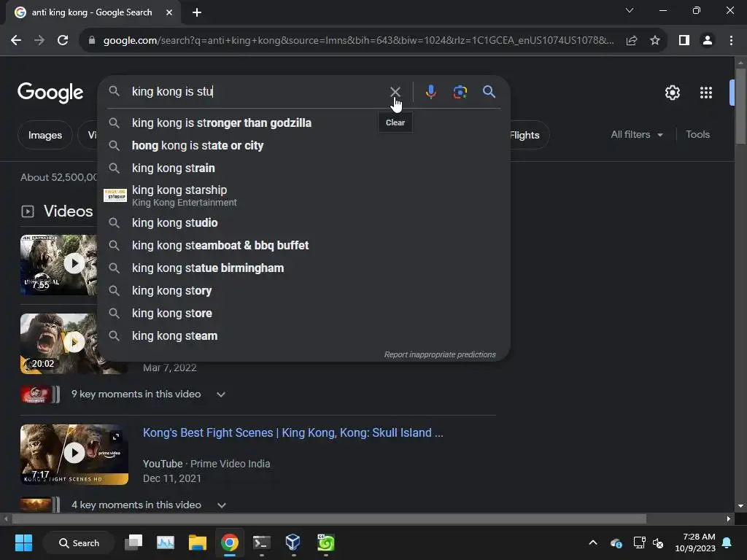
Task: Open stock chart app on taskbar
Action: tap(166, 542)
